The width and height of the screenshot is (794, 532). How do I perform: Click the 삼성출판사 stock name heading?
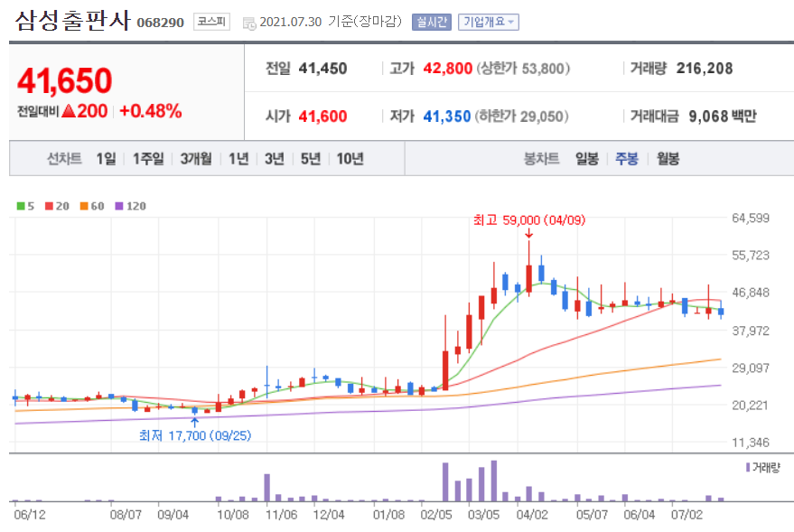[73, 21]
